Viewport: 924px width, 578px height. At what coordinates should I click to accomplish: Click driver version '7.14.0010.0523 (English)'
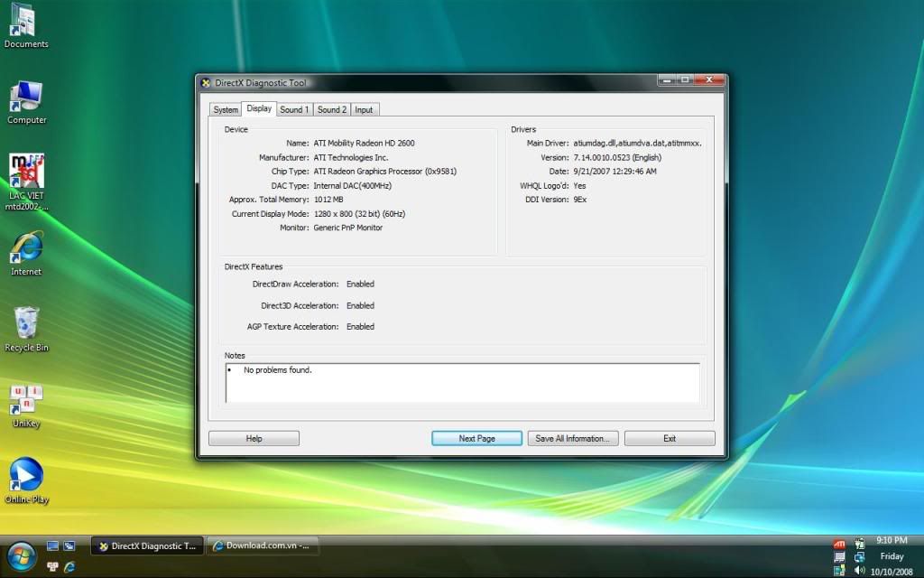click(617, 157)
